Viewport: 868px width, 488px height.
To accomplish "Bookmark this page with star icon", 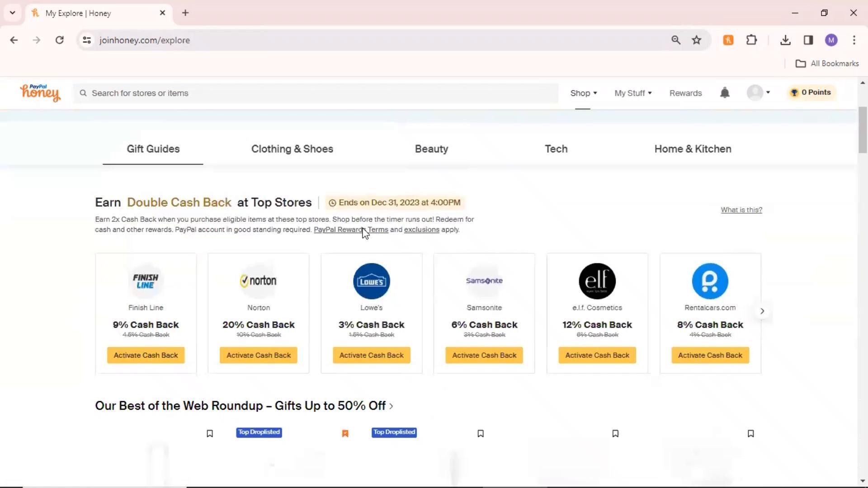I will coord(696,40).
